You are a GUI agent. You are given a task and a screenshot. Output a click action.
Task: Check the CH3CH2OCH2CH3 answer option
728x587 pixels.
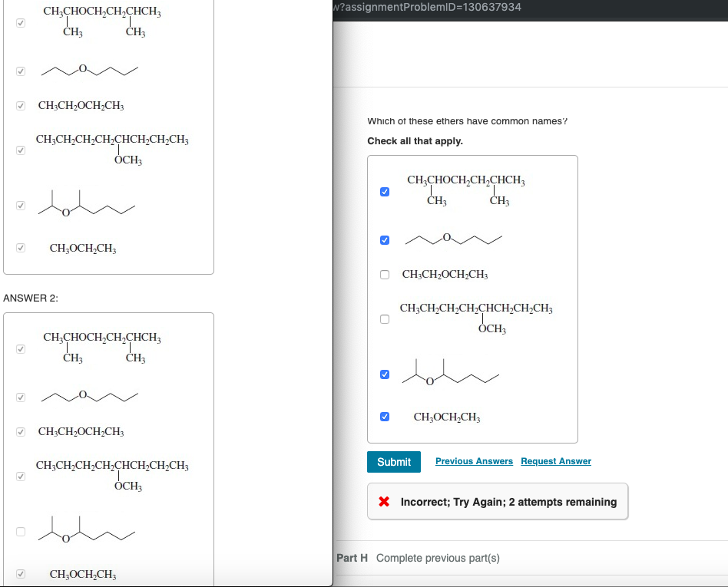point(384,275)
